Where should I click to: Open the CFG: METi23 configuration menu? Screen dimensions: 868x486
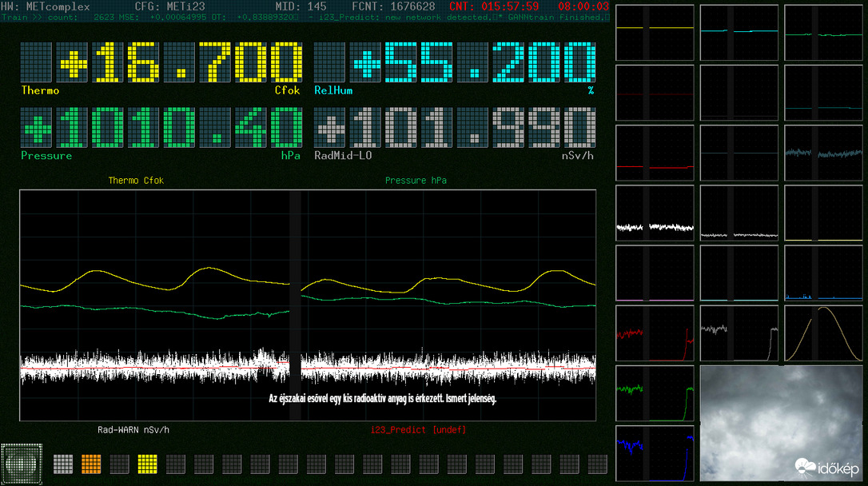(170, 6)
